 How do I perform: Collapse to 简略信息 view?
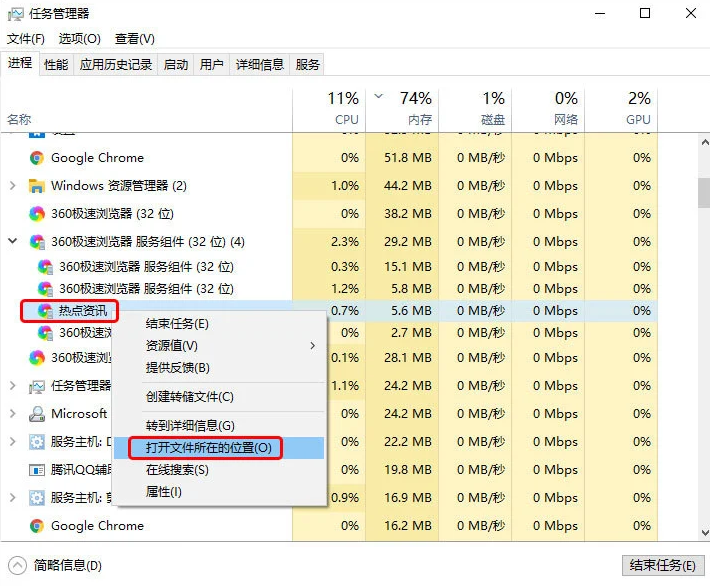click(55, 566)
